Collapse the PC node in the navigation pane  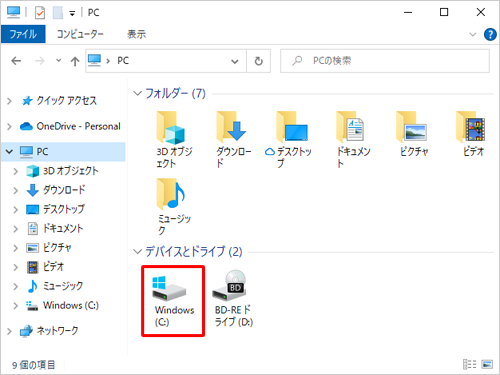(9, 152)
